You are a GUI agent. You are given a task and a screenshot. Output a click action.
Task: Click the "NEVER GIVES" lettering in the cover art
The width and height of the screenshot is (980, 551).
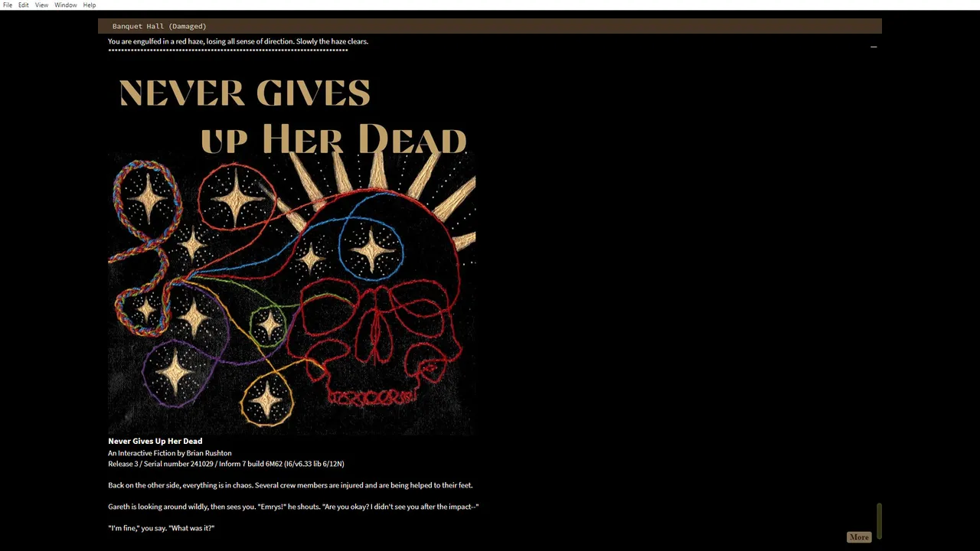coord(245,93)
